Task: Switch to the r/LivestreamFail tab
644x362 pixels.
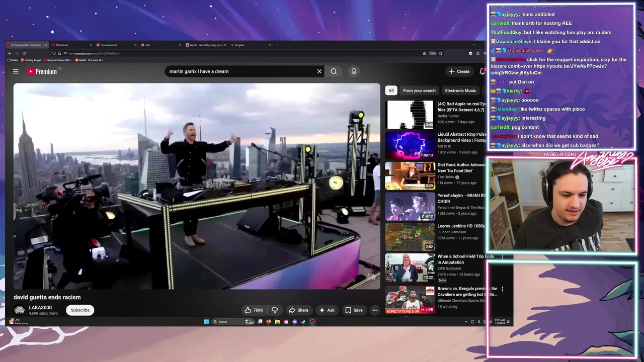Action: 117,45
